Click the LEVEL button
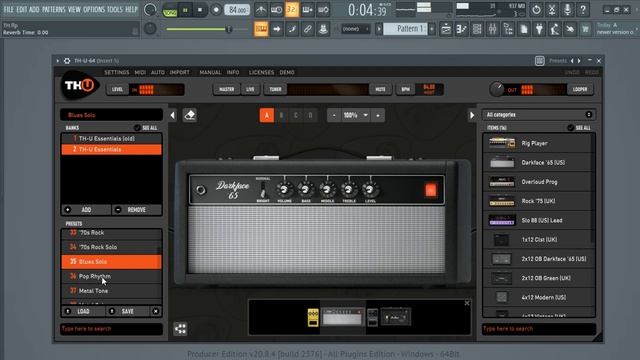The width and height of the screenshot is (640, 360). [x=117, y=89]
